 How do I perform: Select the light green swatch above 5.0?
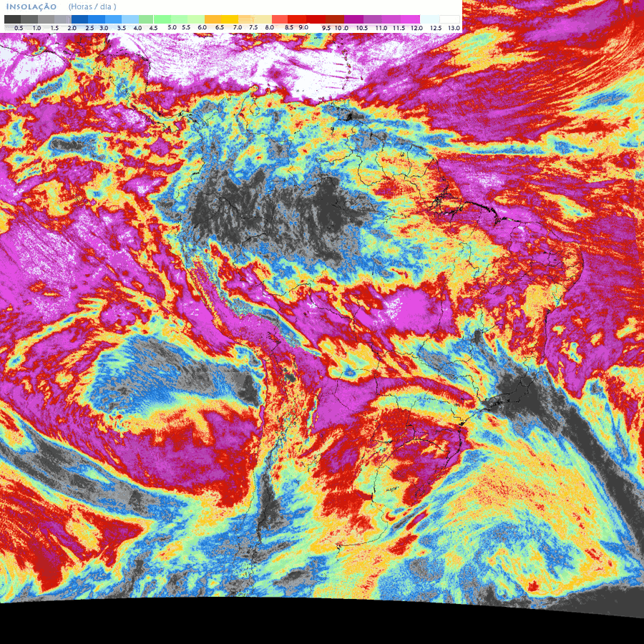[162, 19]
